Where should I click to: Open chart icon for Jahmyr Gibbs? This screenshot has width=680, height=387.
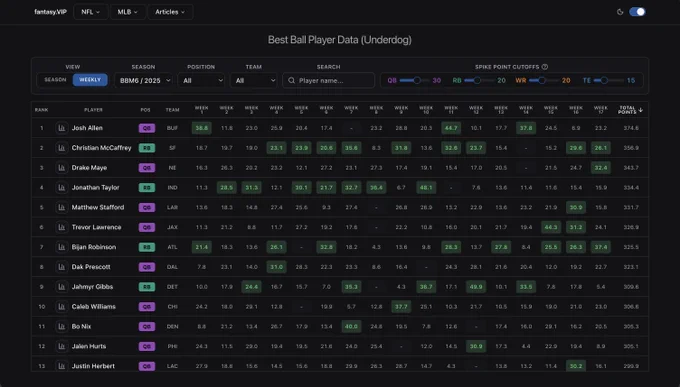[x=62, y=287]
